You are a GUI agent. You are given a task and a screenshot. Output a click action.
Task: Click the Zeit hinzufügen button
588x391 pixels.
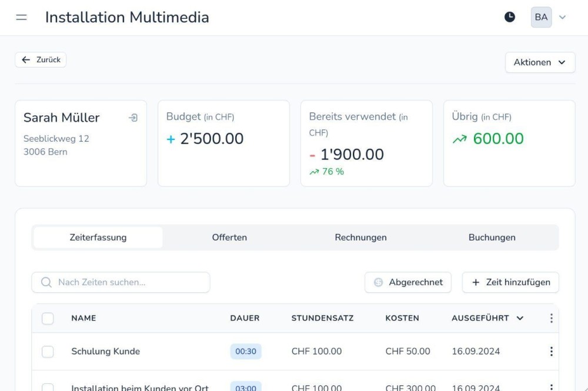510,282
